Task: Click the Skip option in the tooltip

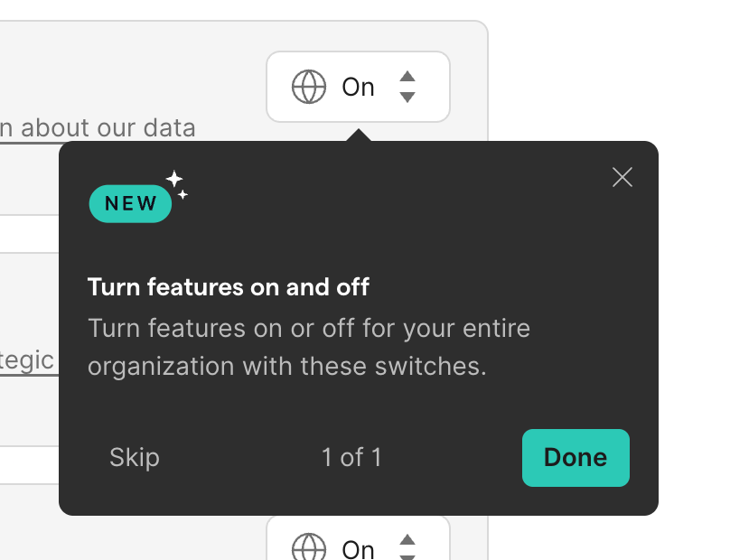Action: pos(134,458)
